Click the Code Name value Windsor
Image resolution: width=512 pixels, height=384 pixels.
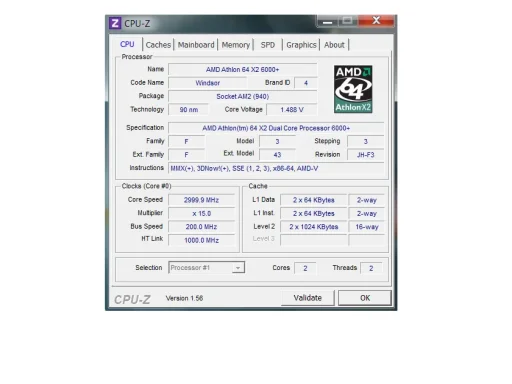coord(207,83)
